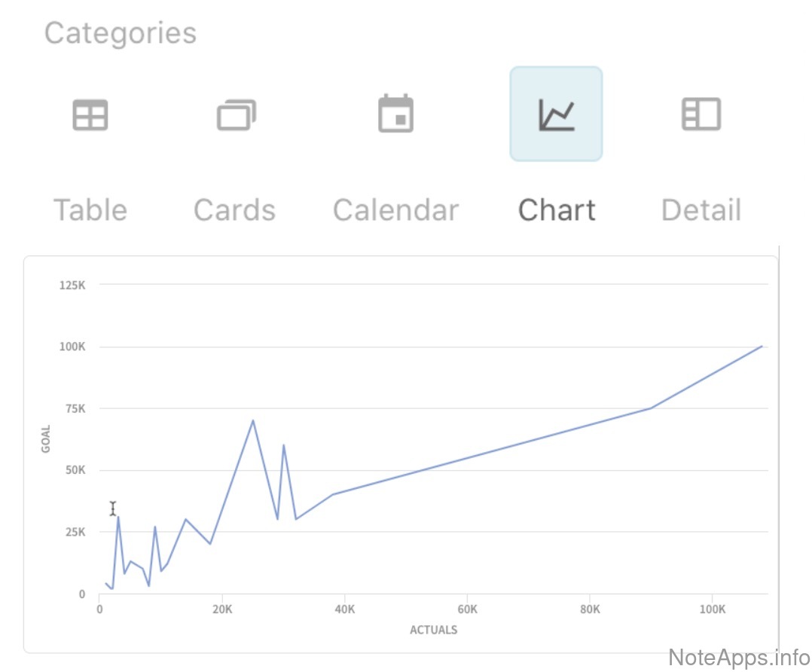Click the Chart text label
The image size is (812, 672).
(x=557, y=209)
